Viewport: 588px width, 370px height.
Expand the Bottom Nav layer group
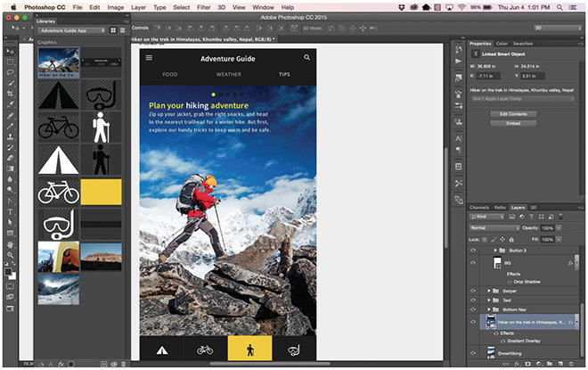[488, 309]
